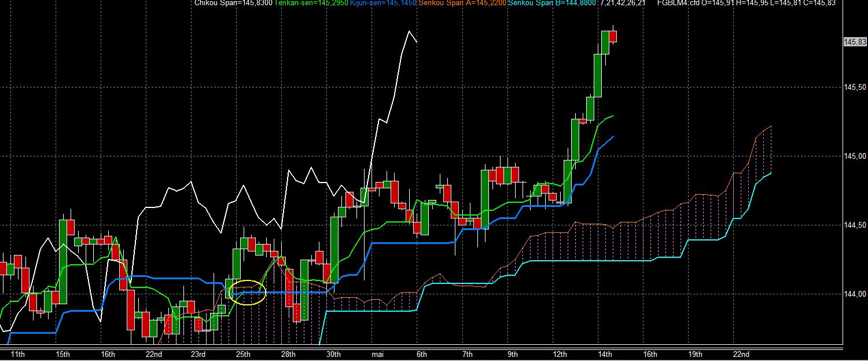Click the 9th date axis label
The image size is (868, 361).
512,354
